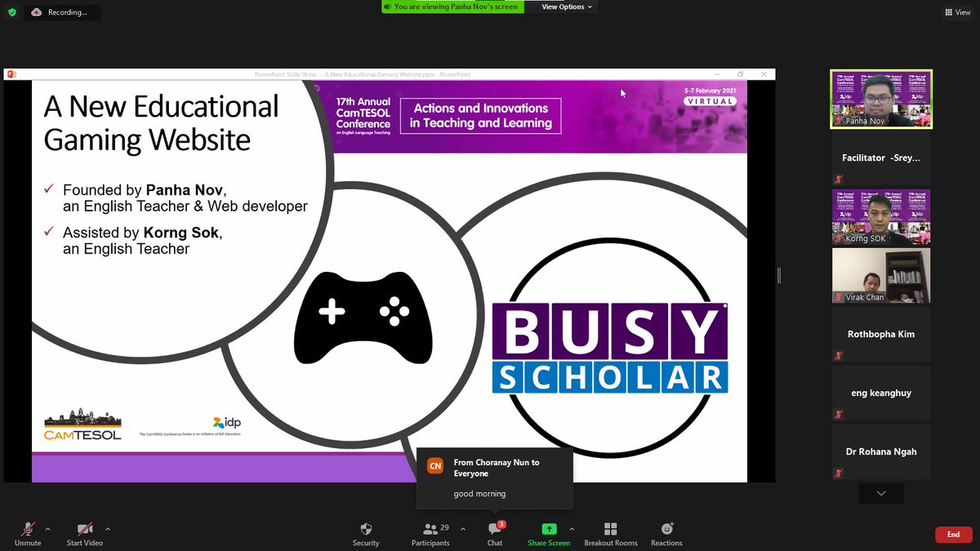Open the Chat panel
The width and height of the screenshot is (980, 551).
point(495,535)
